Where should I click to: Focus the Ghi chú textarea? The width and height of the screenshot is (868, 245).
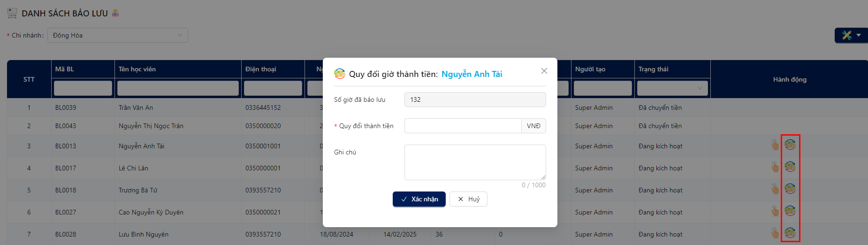click(x=475, y=162)
